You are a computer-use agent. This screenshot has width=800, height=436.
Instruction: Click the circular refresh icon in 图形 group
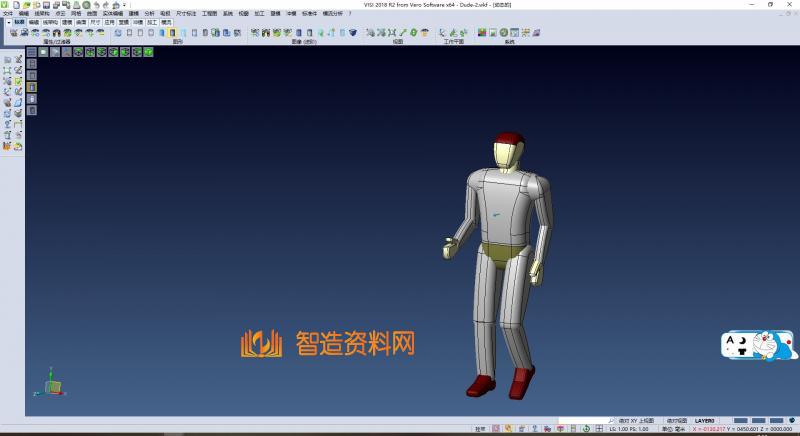coord(118,33)
